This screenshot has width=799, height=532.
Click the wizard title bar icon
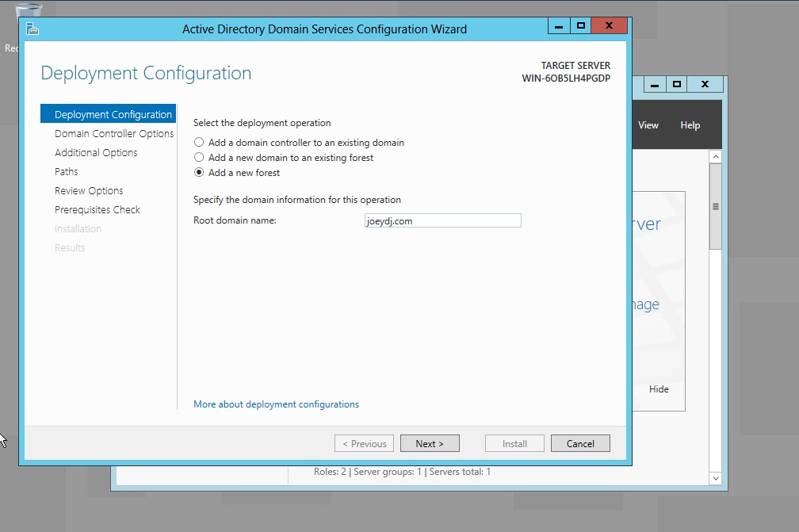click(x=32, y=29)
